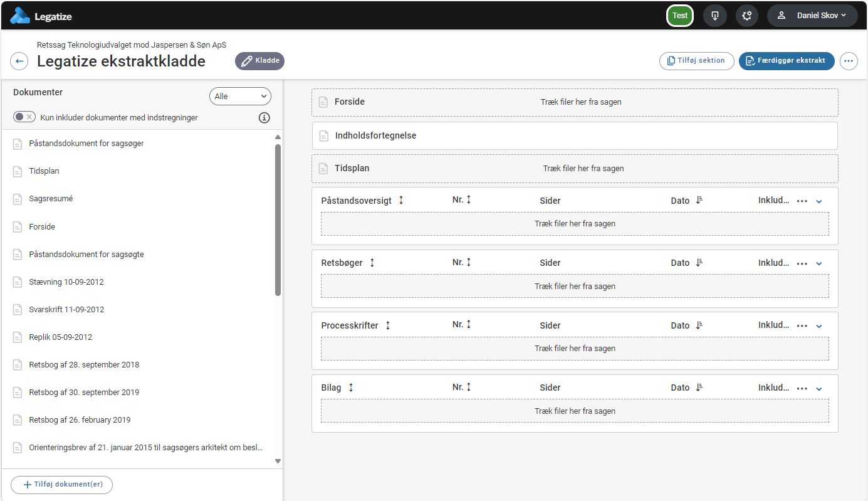Click the Tilføj dokument(er) button
The width and height of the screenshot is (868, 501).
[x=61, y=485]
